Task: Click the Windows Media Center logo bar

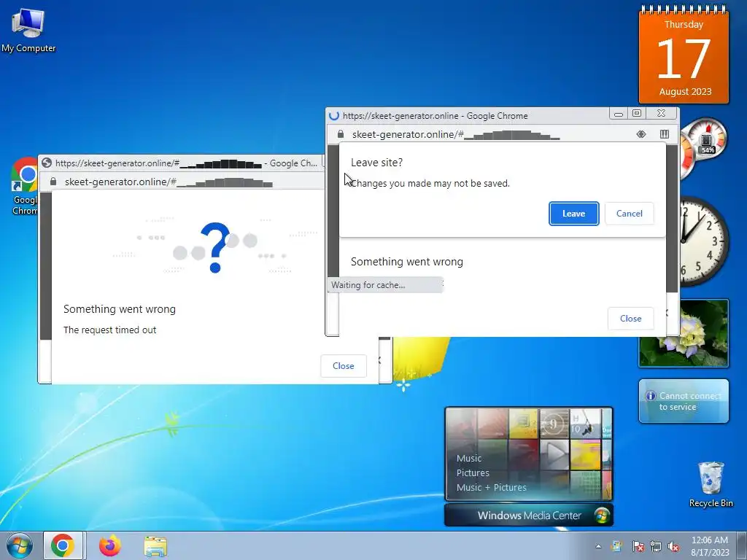Action: point(529,516)
